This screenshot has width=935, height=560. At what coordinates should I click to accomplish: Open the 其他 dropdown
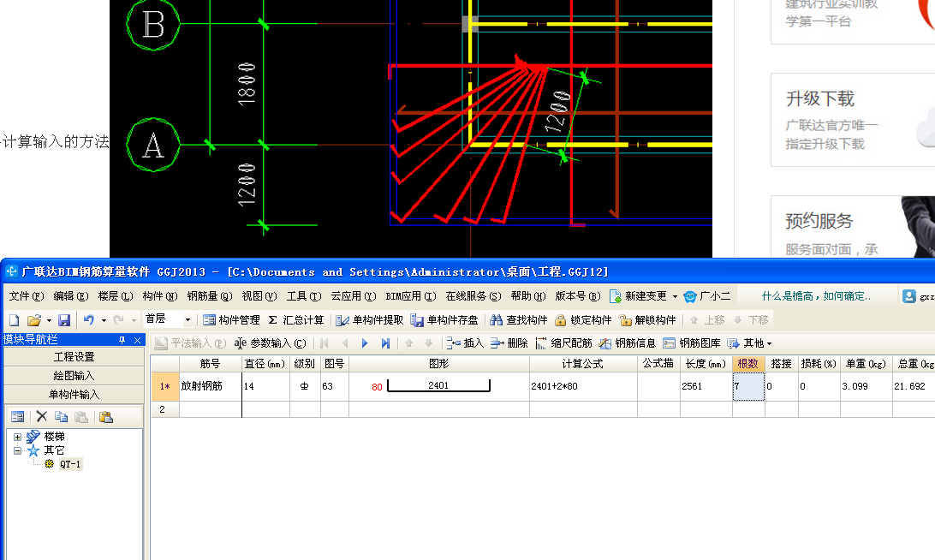pos(749,343)
